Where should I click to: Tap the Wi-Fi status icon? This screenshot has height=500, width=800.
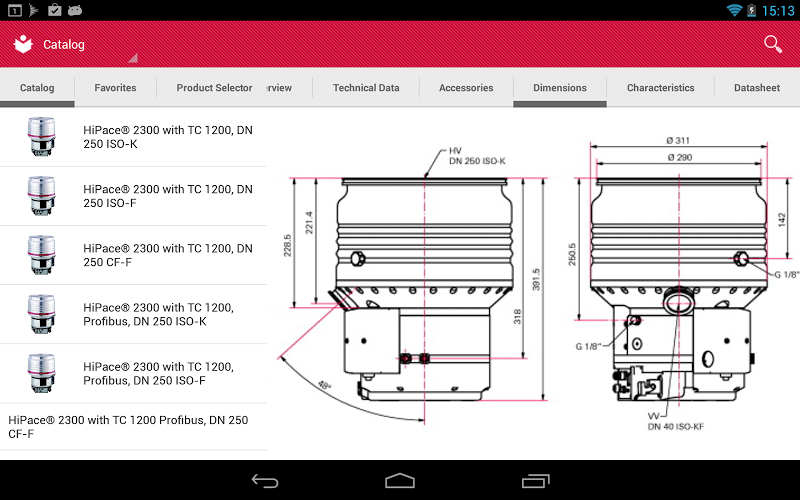pos(734,10)
